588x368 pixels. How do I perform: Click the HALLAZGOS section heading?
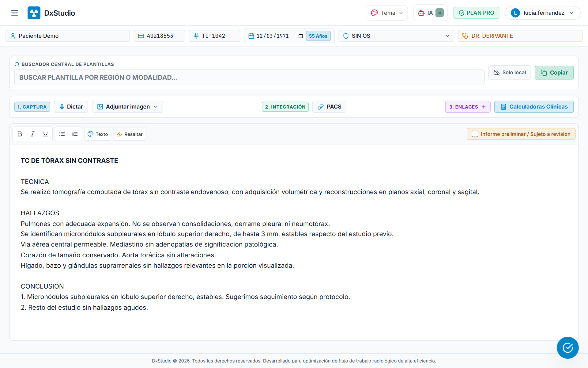pyautogui.click(x=40, y=213)
